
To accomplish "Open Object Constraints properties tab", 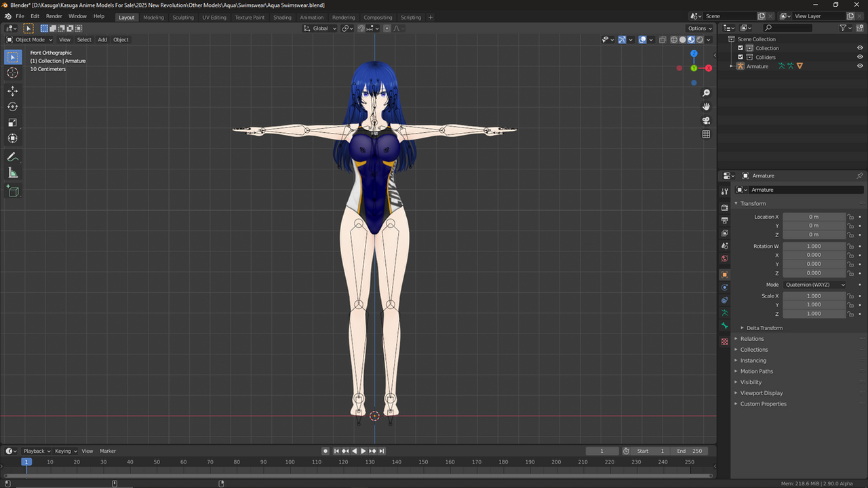I will pyautogui.click(x=725, y=300).
